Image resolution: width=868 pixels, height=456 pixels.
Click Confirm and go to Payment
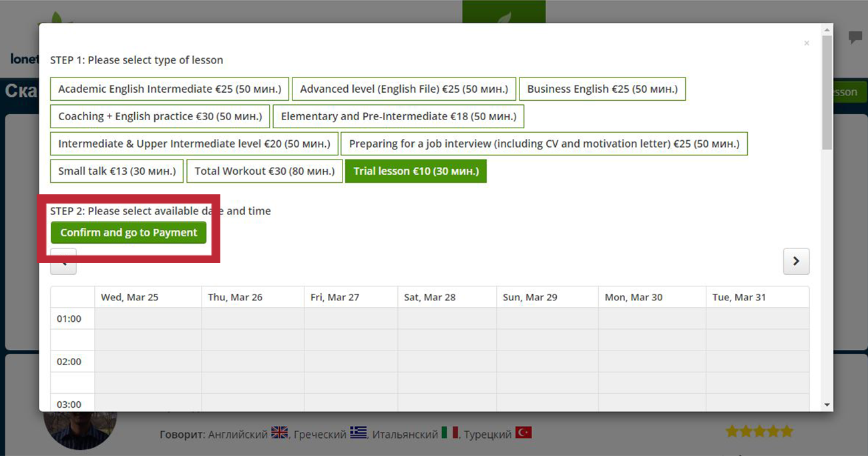point(129,232)
